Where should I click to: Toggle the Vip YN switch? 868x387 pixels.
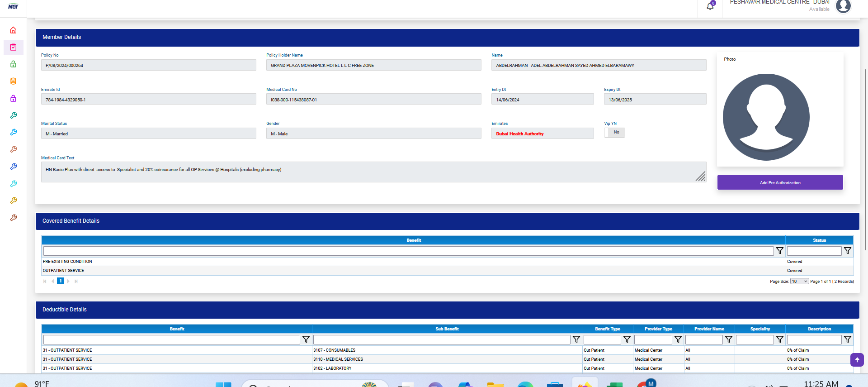pos(614,133)
